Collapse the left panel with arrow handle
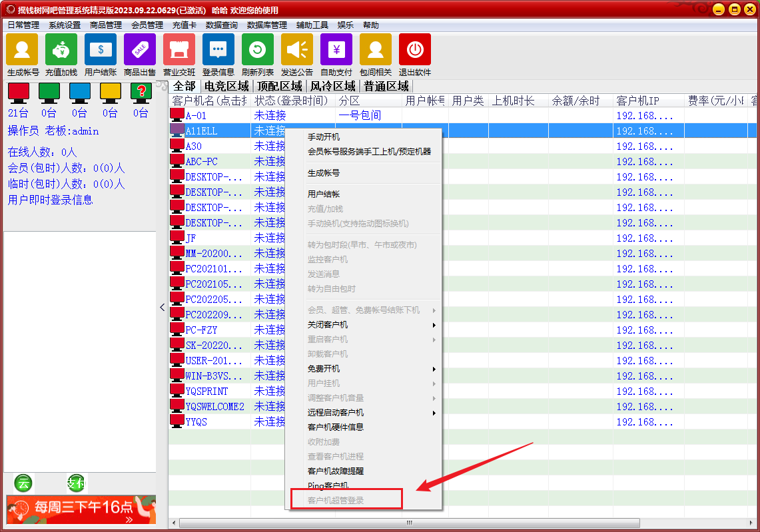 163,307
